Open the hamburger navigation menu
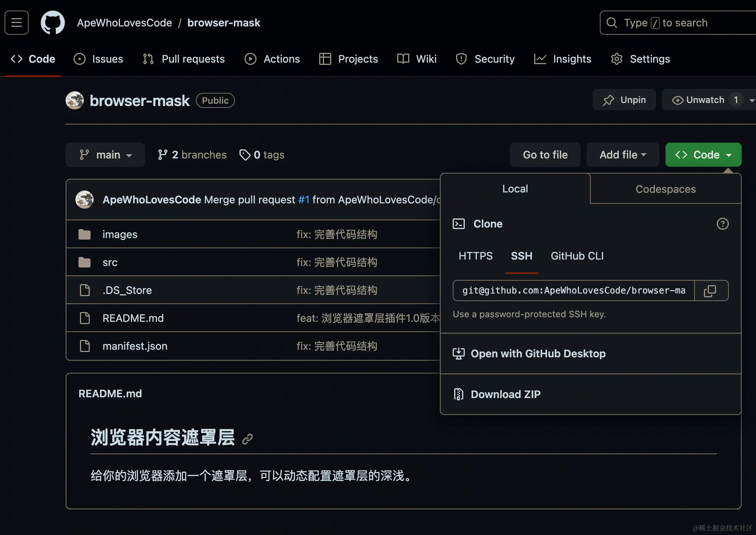The height and width of the screenshot is (535, 756). pos(17,23)
